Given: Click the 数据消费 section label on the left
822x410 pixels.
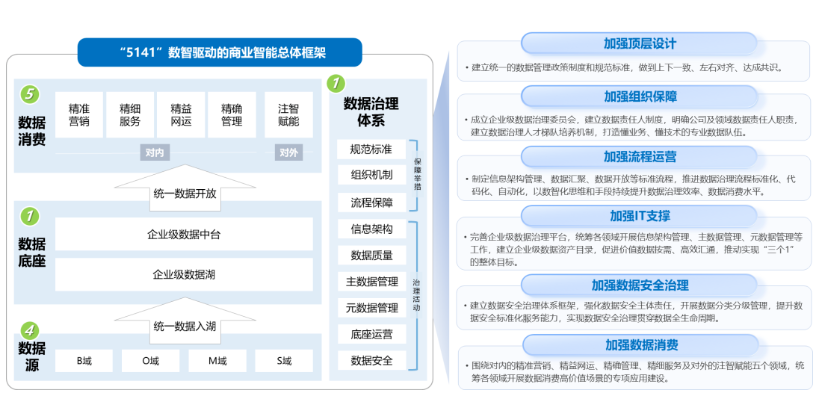Looking at the screenshot, I should coord(32,131).
